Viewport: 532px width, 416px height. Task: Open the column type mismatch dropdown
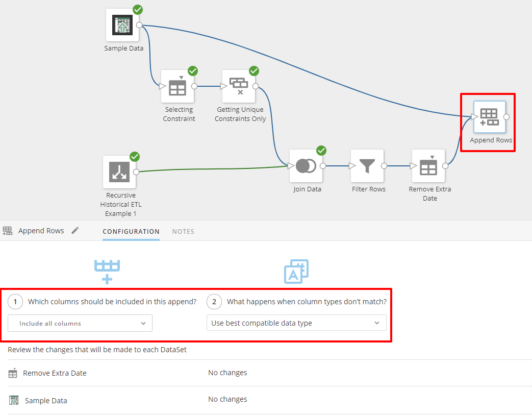click(x=296, y=323)
